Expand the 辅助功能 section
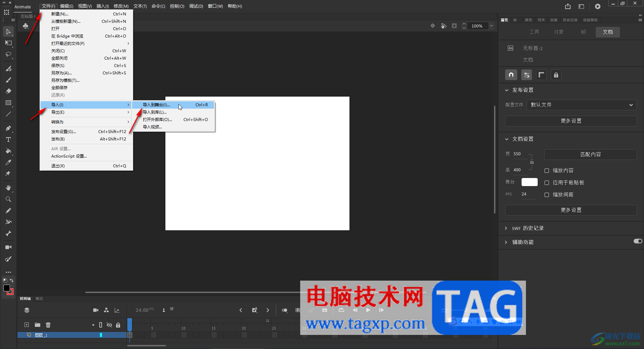Viewport: 644px width, 349px height. (506, 242)
